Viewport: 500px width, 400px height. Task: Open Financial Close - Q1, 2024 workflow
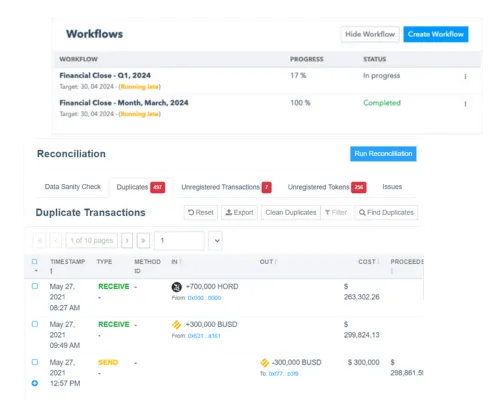(105, 76)
